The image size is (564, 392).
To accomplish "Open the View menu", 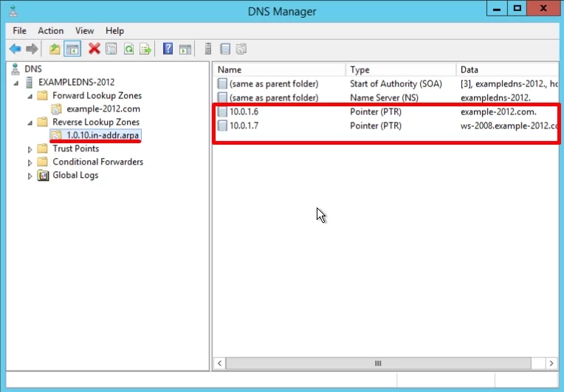I will tap(84, 31).
